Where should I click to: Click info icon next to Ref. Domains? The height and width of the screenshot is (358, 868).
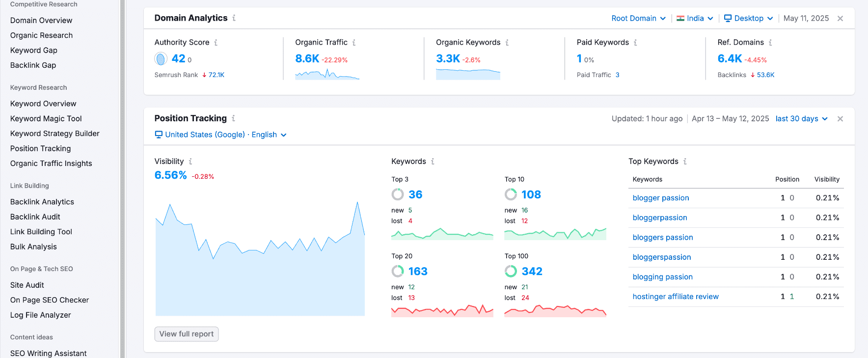pos(770,43)
